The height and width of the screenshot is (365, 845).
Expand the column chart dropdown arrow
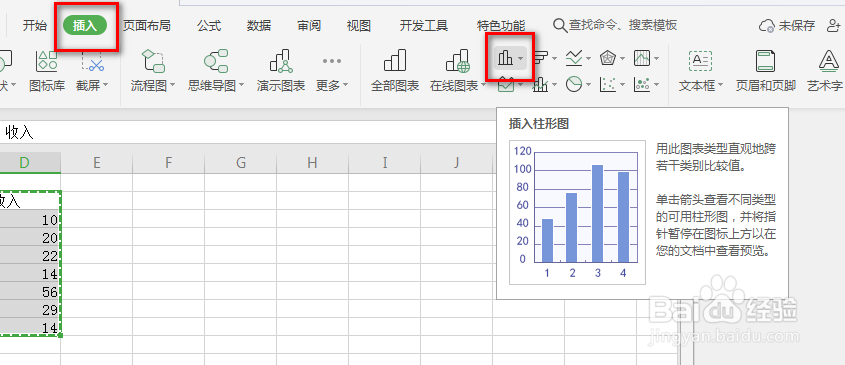(x=520, y=58)
